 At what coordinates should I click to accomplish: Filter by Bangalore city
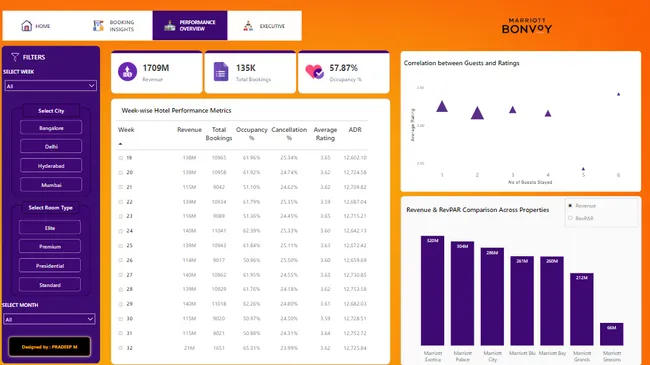pos(51,128)
